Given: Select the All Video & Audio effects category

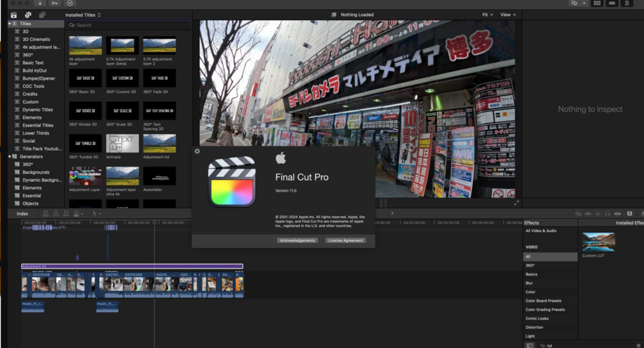Looking at the screenshot, I should point(541,231).
